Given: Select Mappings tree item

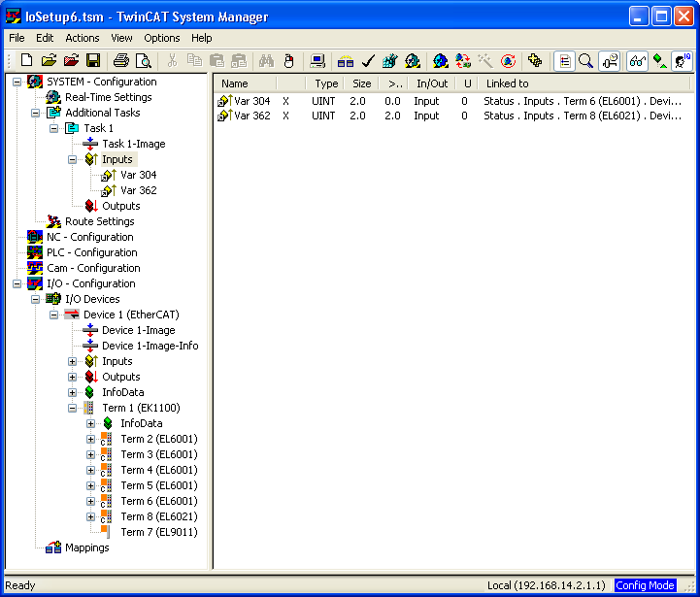Looking at the screenshot, I should point(87,547).
